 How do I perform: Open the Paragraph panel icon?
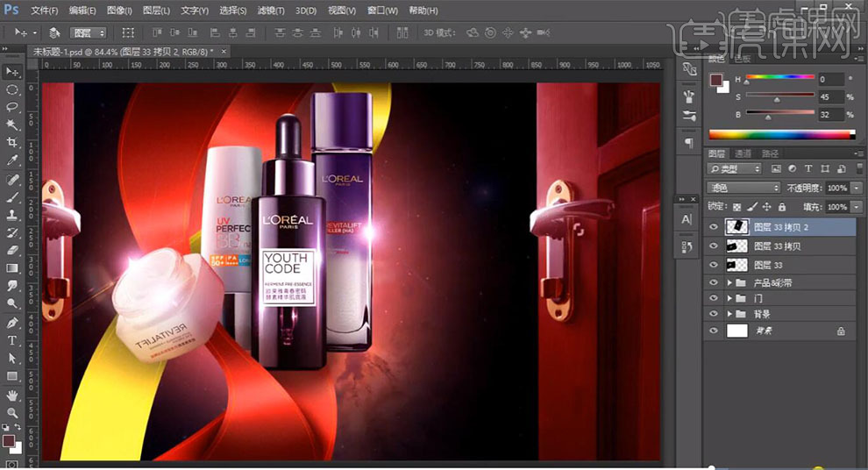click(688, 144)
